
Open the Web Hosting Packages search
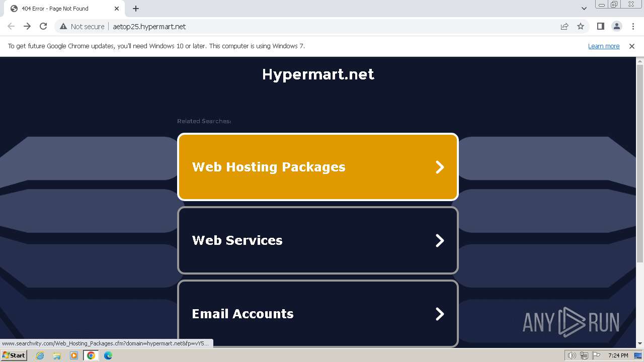coord(318,167)
